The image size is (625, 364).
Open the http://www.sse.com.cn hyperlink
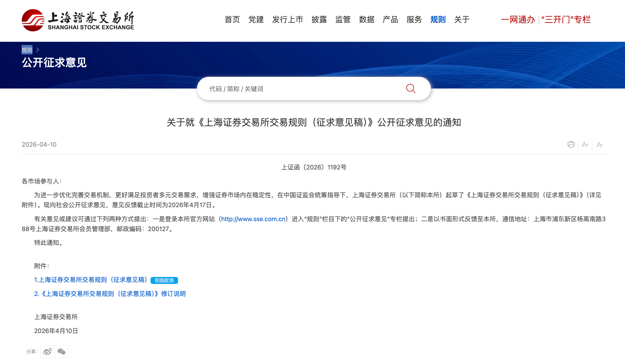[253, 219]
